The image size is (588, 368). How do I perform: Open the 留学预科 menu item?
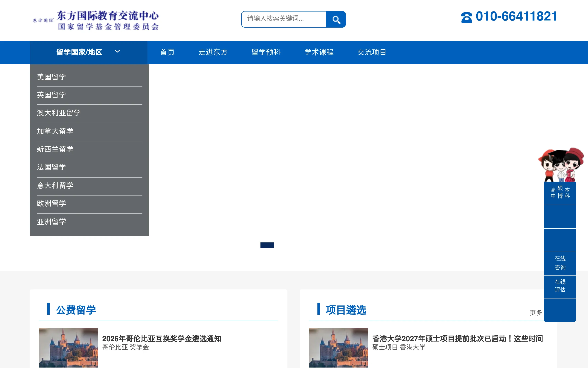(x=266, y=52)
